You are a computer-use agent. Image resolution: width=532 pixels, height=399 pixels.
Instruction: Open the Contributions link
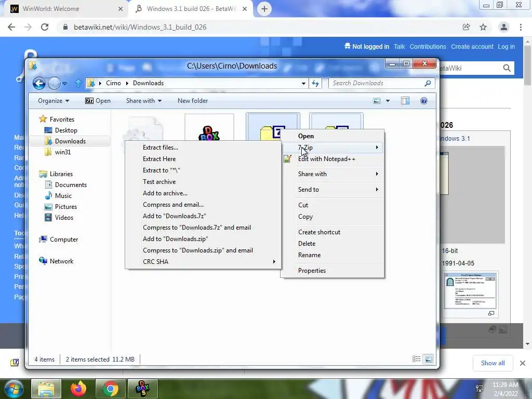428,47
